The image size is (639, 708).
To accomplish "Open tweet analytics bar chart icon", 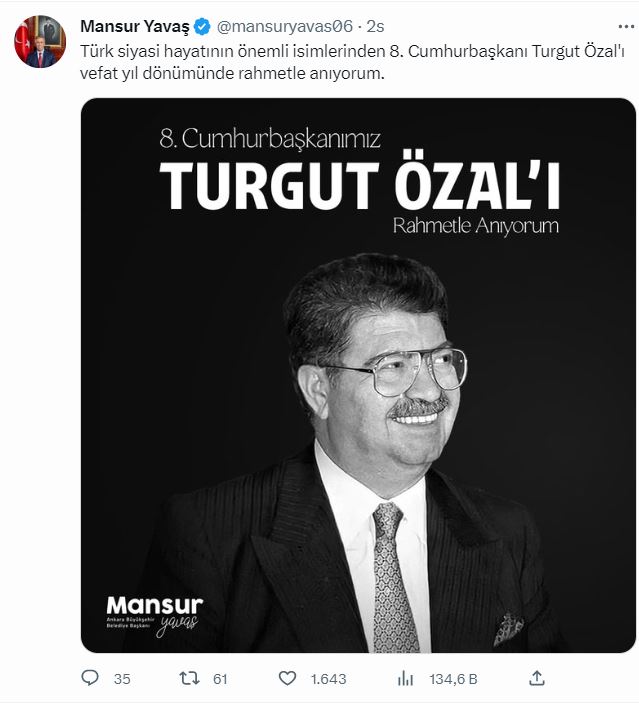I will click(x=405, y=678).
